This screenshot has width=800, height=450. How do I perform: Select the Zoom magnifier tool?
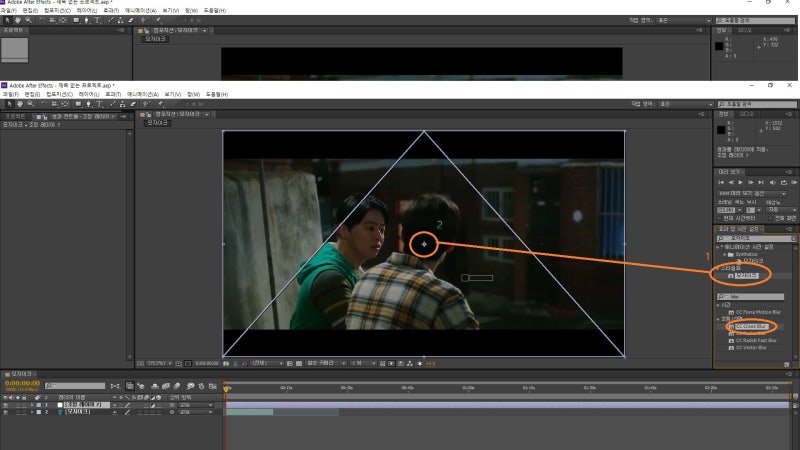coord(31,104)
